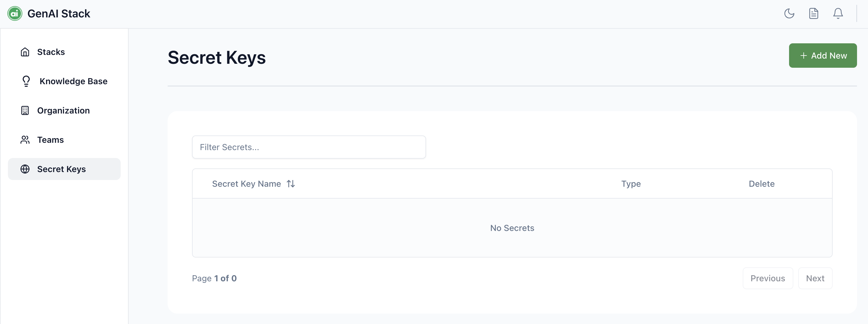The width and height of the screenshot is (868, 324).
Task: Open documentation via the file icon
Action: click(x=813, y=13)
